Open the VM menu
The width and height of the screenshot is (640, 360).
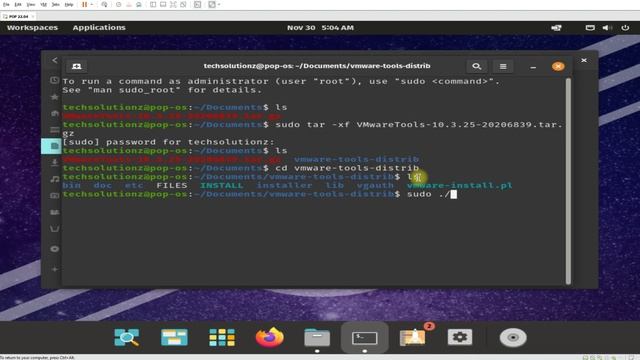tap(43, 4)
